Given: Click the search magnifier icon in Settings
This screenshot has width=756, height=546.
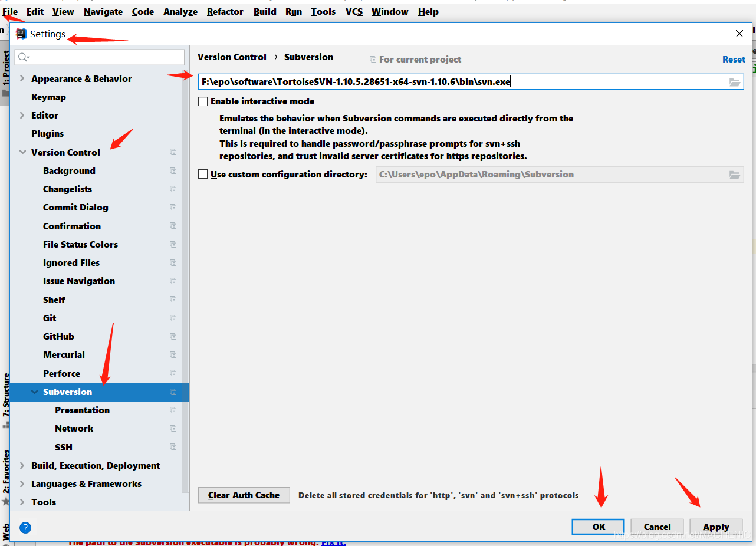Looking at the screenshot, I should point(24,57).
